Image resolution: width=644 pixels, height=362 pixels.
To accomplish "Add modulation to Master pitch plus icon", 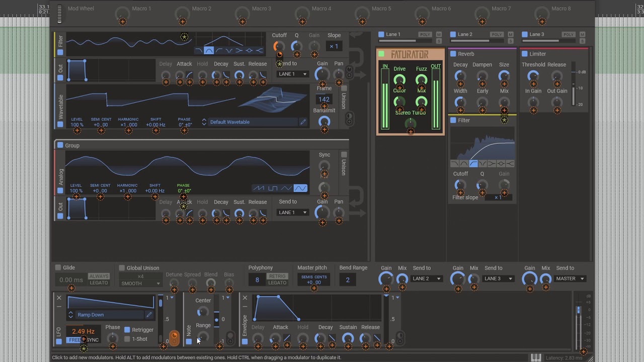I will pyautogui.click(x=314, y=288).
